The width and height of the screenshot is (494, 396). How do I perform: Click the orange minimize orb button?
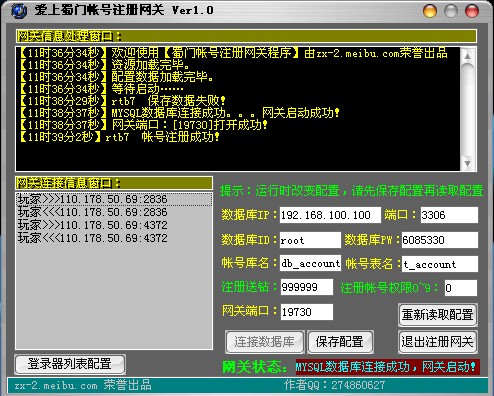tap(430, 11)
